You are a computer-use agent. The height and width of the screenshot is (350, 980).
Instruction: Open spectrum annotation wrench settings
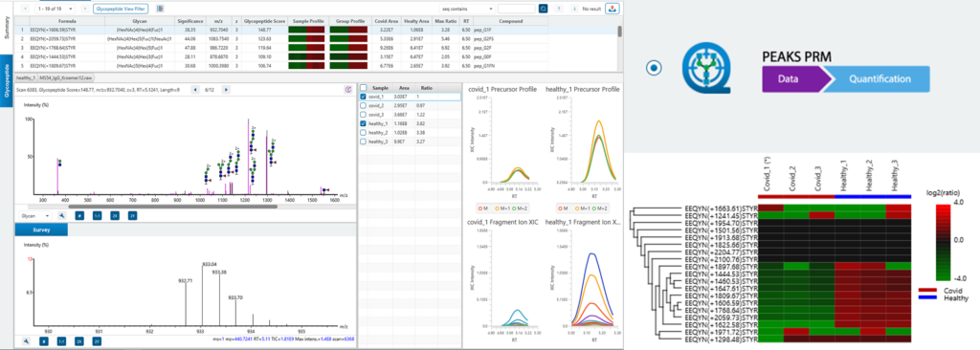click(x=62, y=215)
